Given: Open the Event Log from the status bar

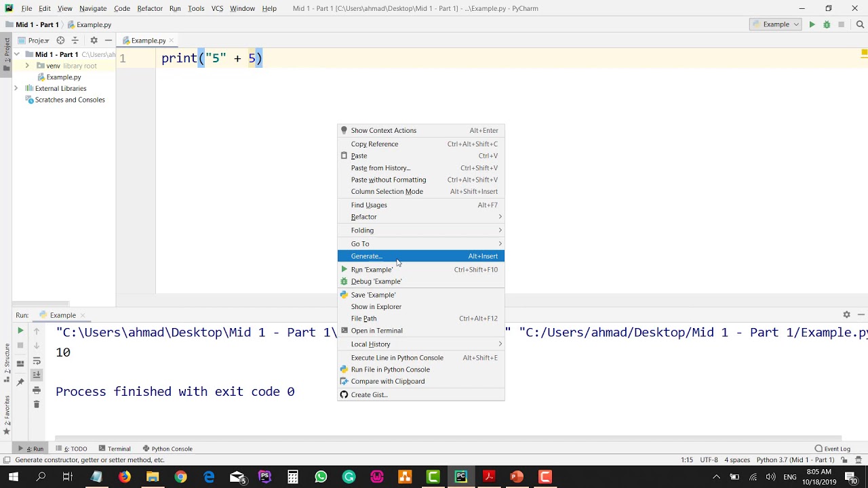Looking at the screenshot, I should point(832,449).
